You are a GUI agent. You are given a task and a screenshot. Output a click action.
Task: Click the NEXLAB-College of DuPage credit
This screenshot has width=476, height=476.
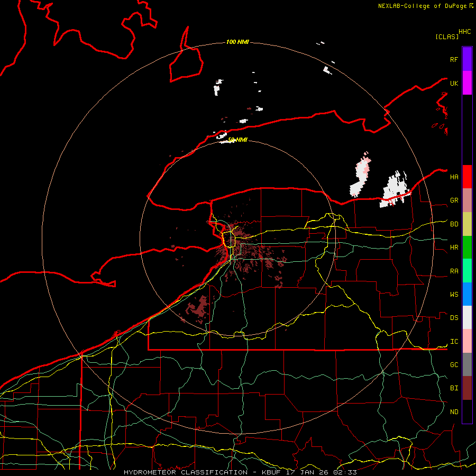coord(422,6)
